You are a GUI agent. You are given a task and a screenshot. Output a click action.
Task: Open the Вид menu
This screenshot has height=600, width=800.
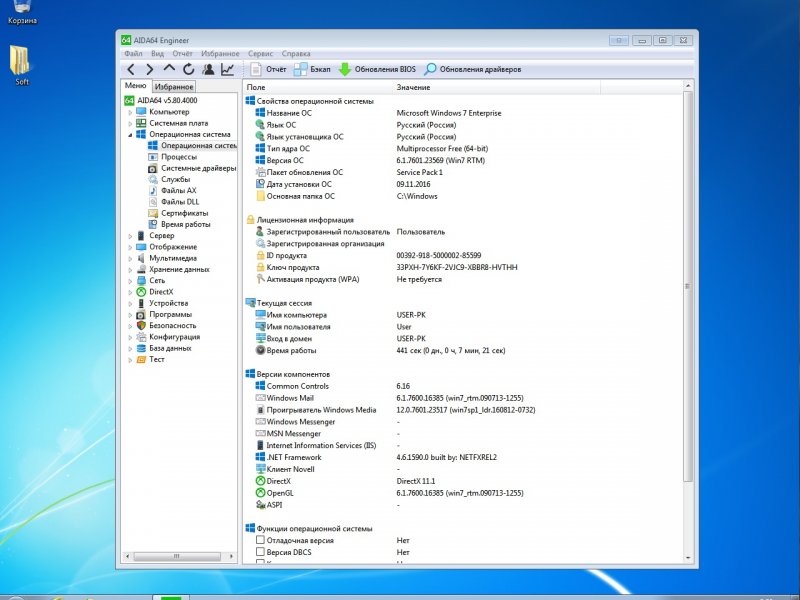(157, 54)
